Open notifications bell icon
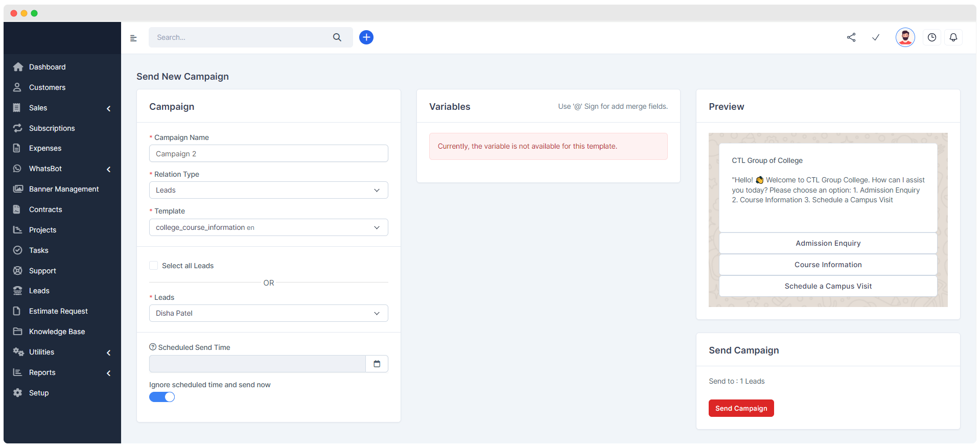Image resolution: width=980 pixels, height=448 pixels. pos(953,37)
